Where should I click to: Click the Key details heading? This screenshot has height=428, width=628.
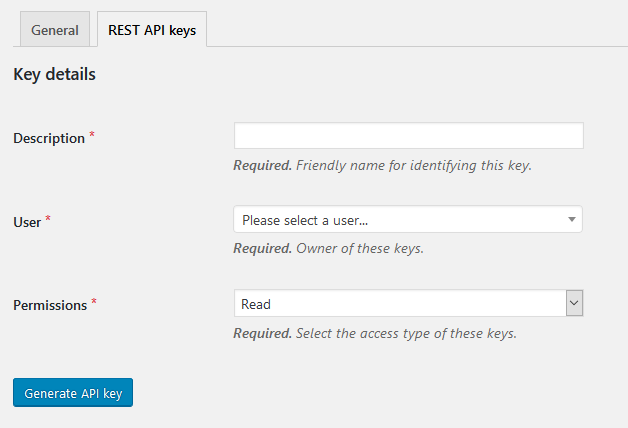pos(54,74)
